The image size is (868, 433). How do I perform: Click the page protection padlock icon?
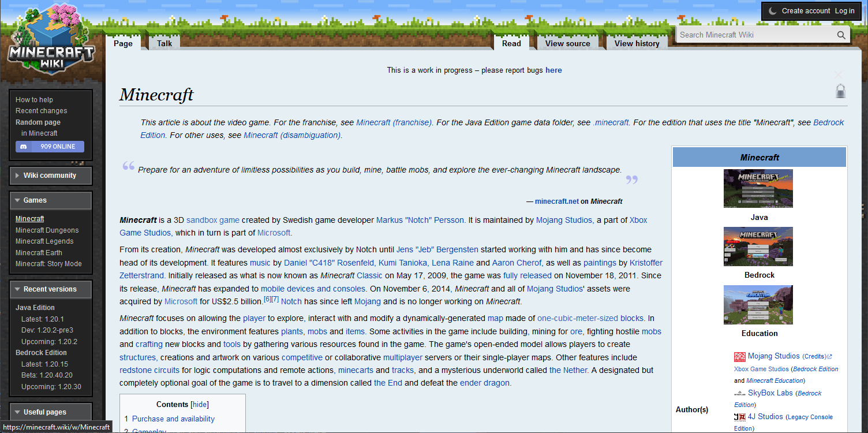coord(841,91)
